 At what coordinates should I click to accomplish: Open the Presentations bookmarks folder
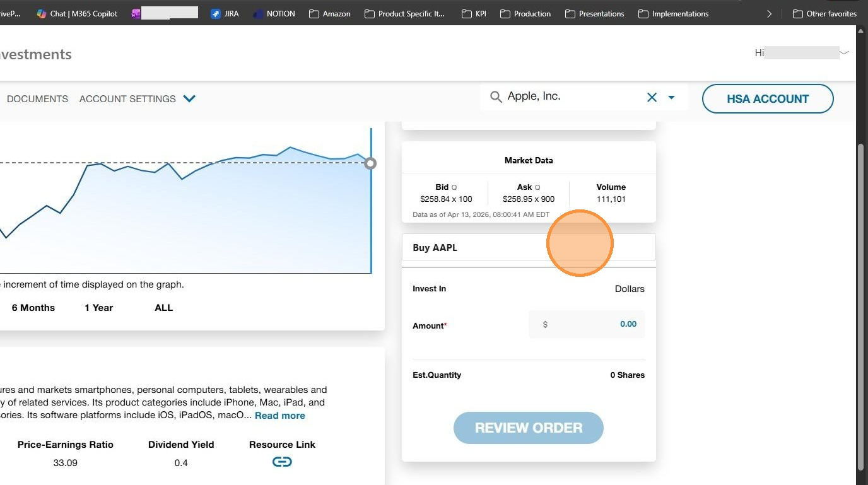pos(595,13)
